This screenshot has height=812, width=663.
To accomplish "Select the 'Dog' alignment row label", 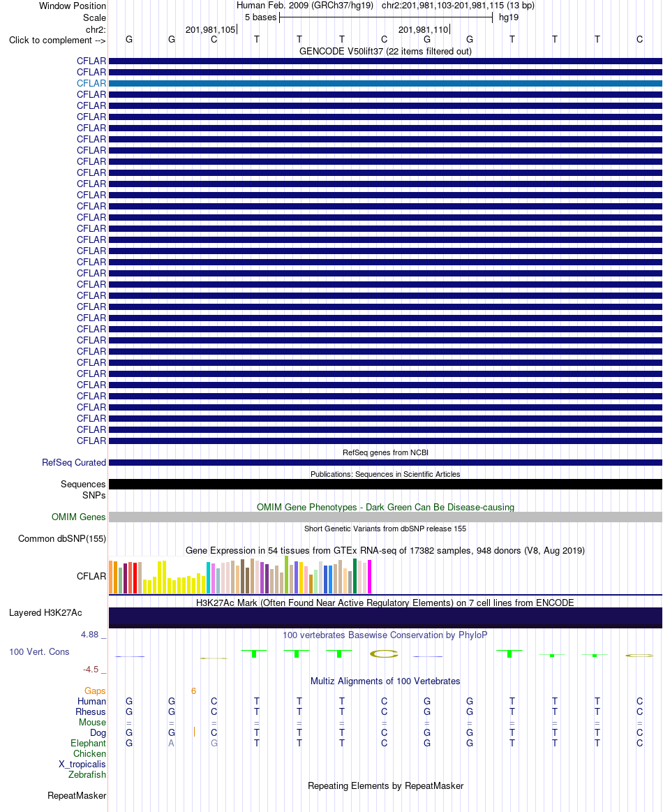I will pyautogui.click(x=98, y=733).
